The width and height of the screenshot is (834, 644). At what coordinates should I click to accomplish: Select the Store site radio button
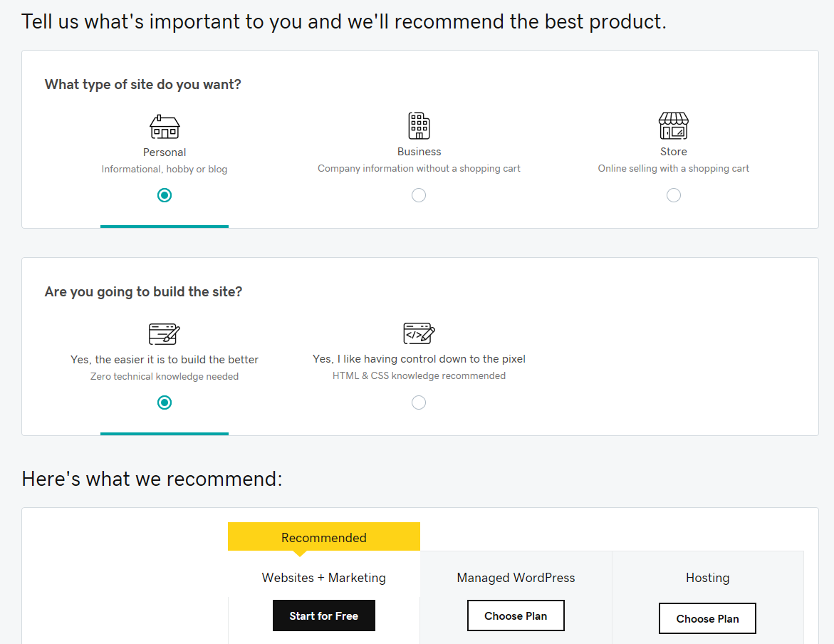673,195
